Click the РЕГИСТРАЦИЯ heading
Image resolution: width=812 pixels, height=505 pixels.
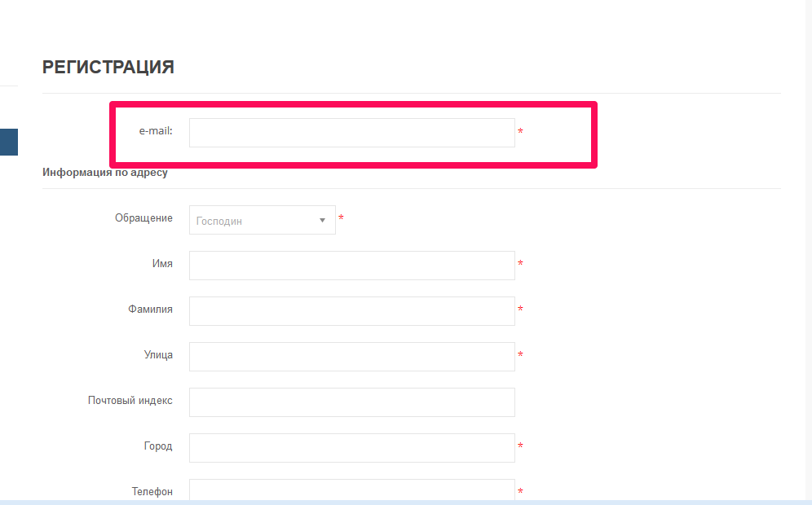108,68
